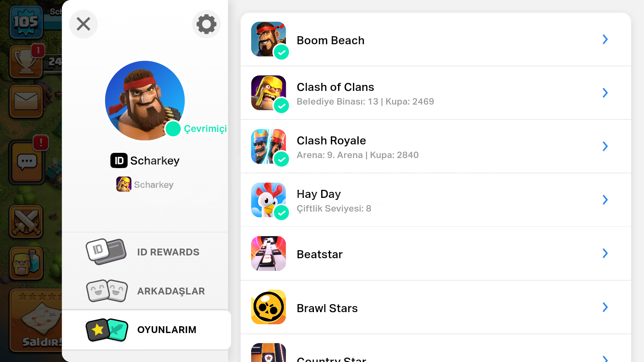Expand Brawl Stars with its chevron arrow
The width and height of the screenshot is (644, 362).
tap(605, 307)
